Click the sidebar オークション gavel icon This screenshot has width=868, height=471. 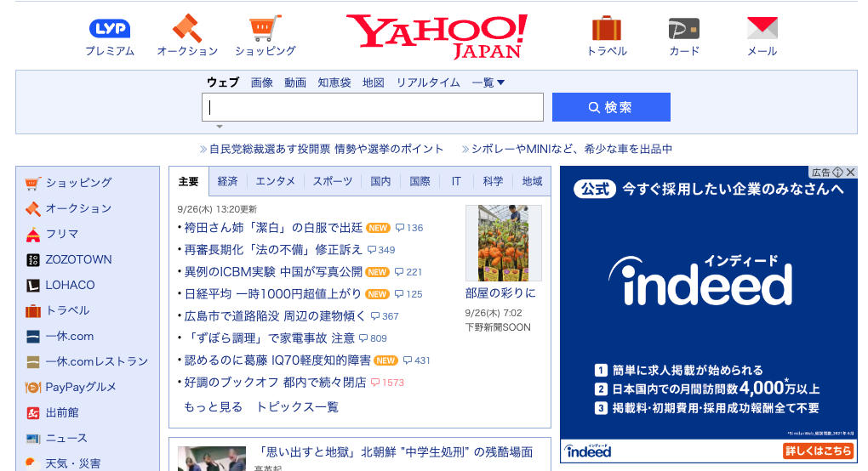33,209
